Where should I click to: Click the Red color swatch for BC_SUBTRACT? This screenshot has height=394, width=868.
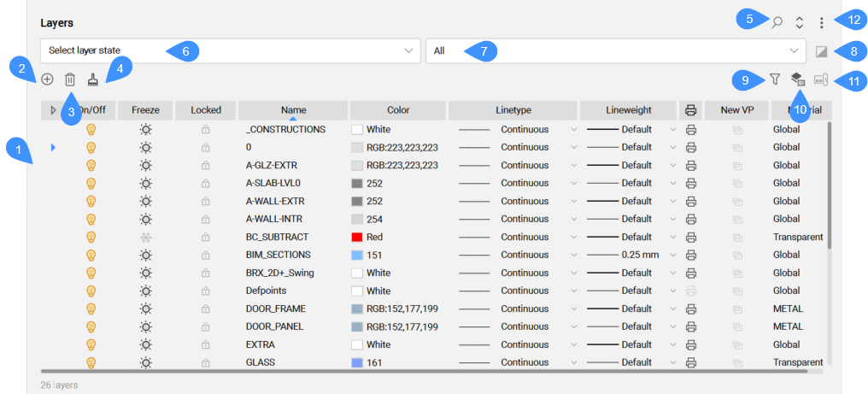coord(357,237)
